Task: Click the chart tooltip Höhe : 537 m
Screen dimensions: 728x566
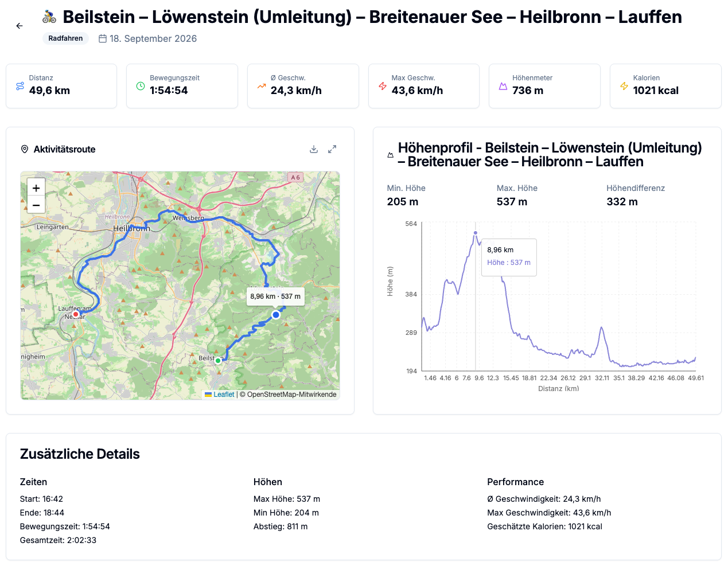Action: pyautogui.click(x=509, y=263)
